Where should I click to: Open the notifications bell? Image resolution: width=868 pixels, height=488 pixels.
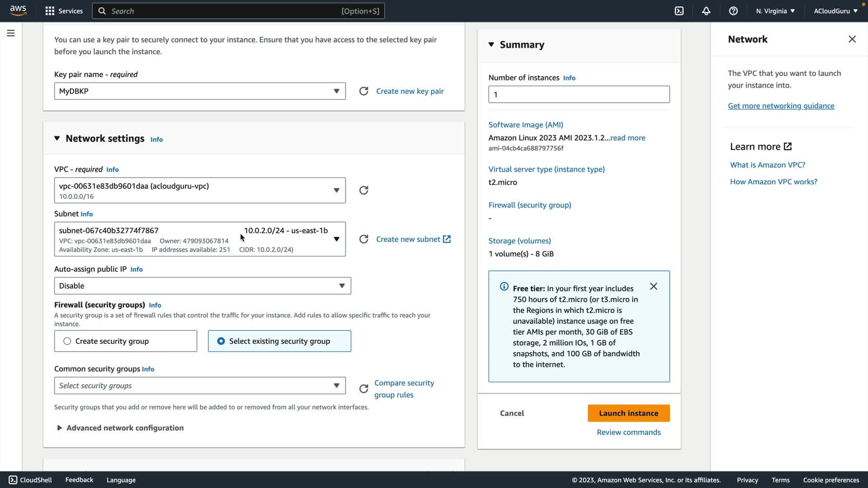click(706, 11)
